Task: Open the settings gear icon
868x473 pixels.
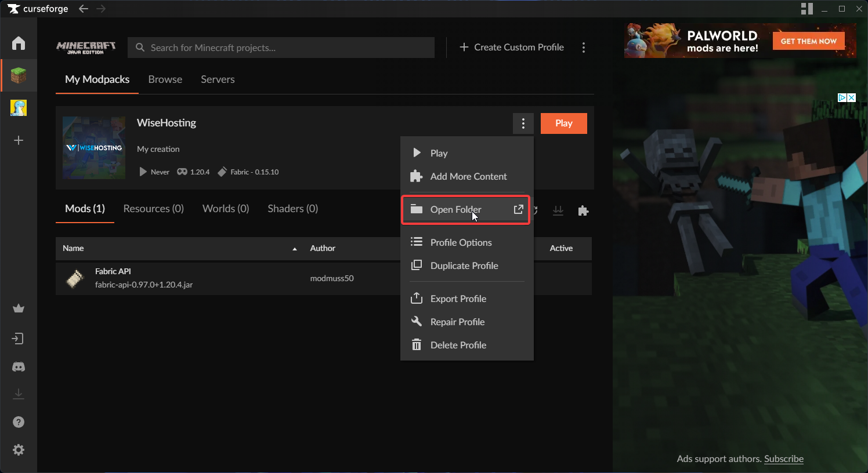Action: (19, 450)
